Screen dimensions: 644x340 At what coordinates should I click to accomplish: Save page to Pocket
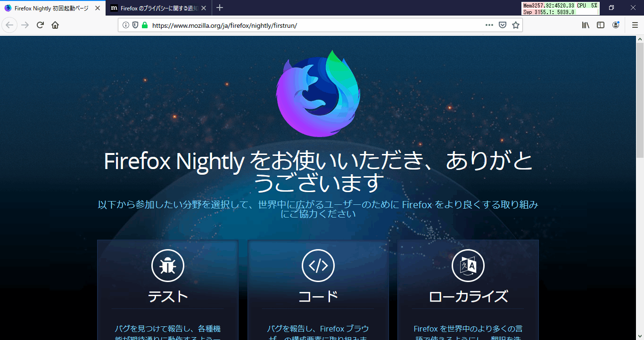click(503, 25)
